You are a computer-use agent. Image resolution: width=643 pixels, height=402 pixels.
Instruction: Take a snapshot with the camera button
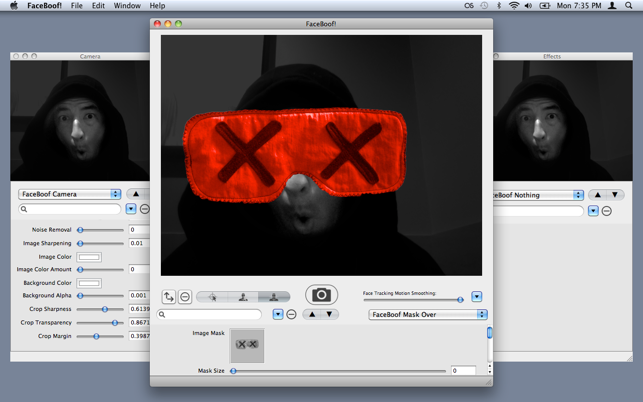[x=321, y=295]
